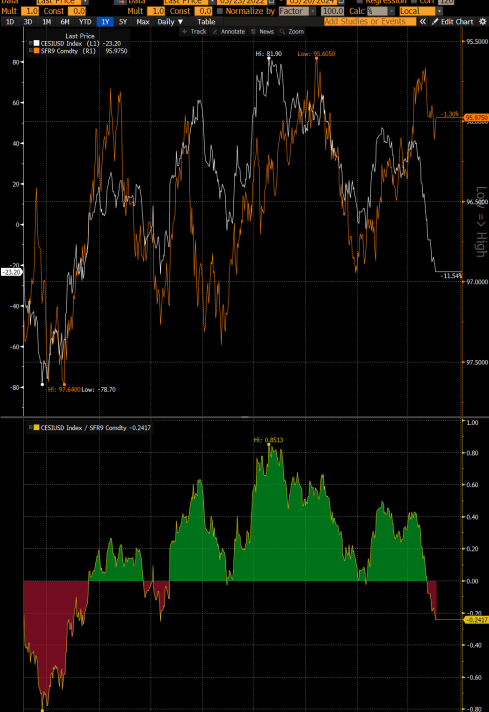Toggle the Regression checkbox
Screen dimensions: 489x712
360,2
